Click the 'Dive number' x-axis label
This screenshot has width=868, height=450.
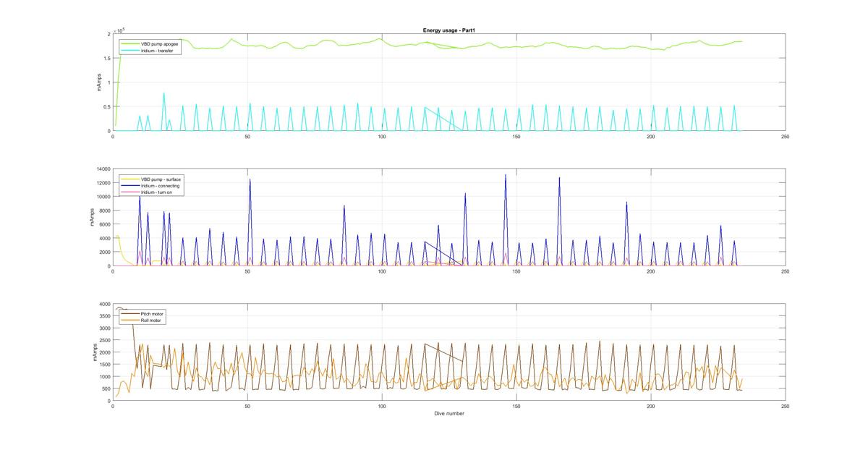(448, 414)
